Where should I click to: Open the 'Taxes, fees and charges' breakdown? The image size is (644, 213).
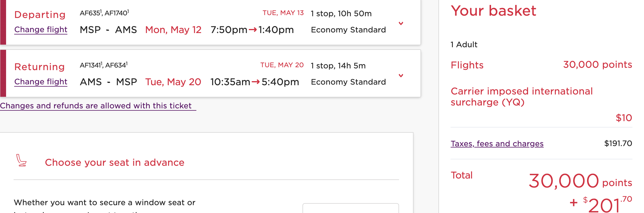(x=498, y=143)
